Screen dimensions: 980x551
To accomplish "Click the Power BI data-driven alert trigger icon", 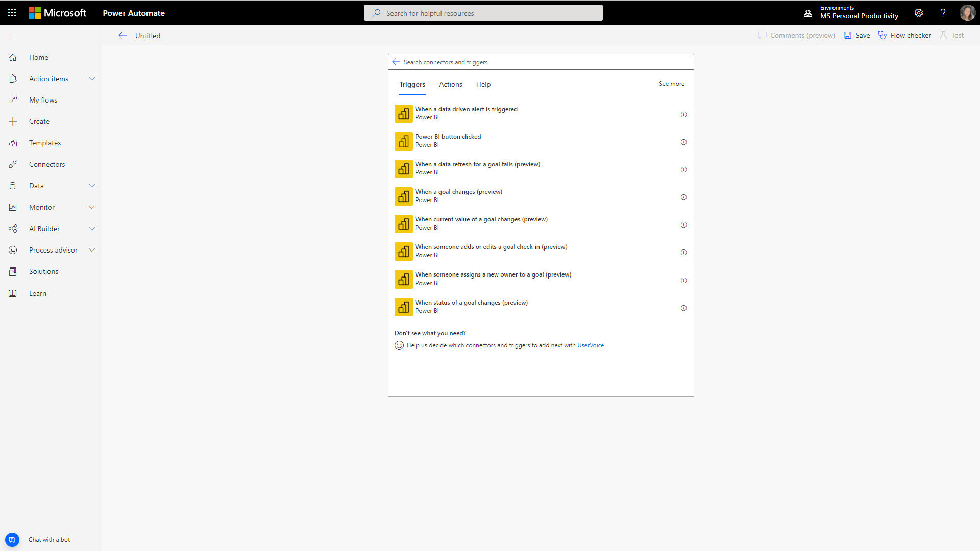I will point(403,113).
